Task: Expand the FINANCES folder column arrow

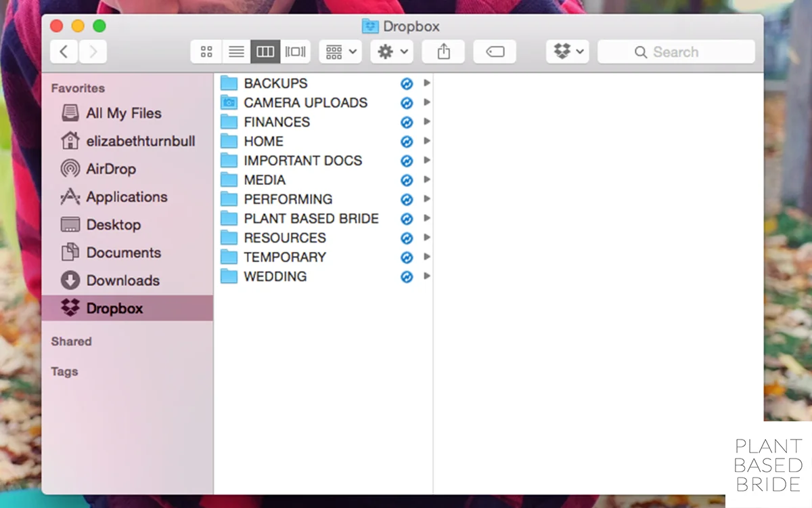Action: (426, 122)
